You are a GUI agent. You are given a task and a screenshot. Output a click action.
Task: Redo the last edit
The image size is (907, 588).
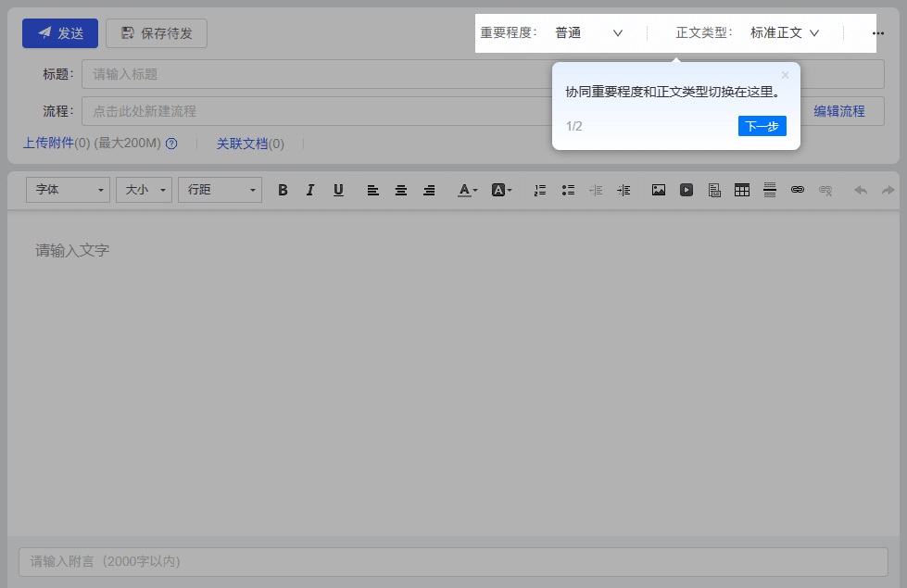[x=888, y=190]
